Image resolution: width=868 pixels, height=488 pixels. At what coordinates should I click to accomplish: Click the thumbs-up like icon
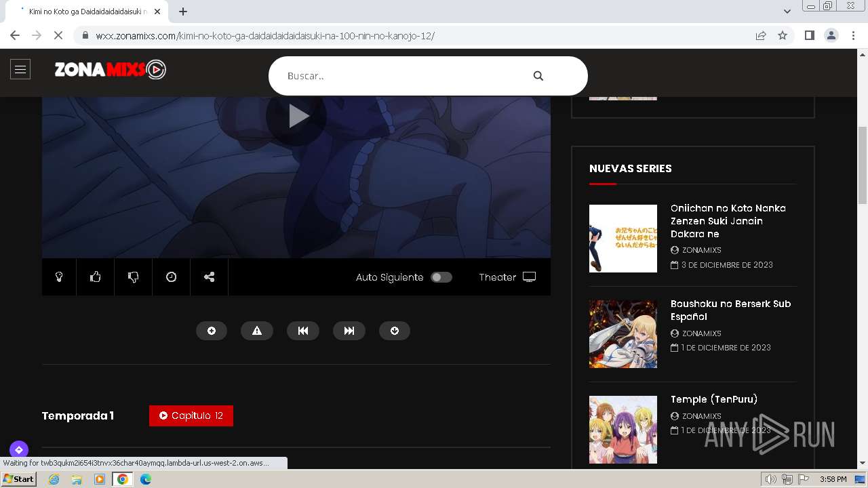coord(96,277)
